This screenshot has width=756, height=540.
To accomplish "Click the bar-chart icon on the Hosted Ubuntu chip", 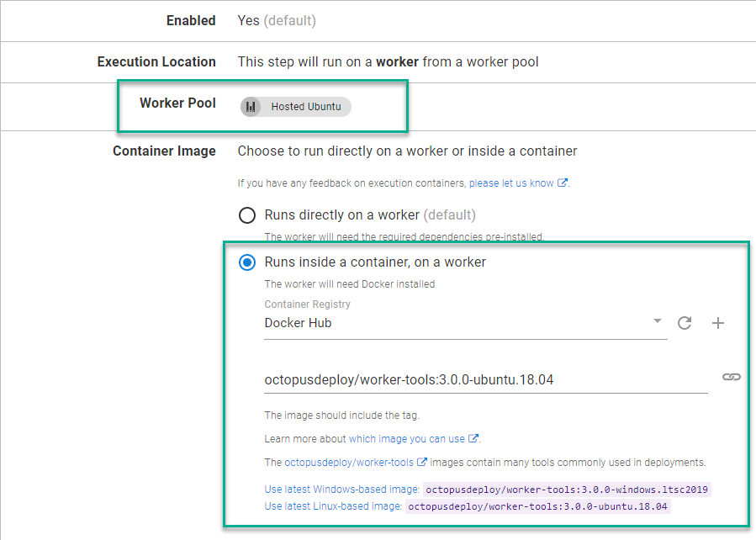I will pos(249,106).
